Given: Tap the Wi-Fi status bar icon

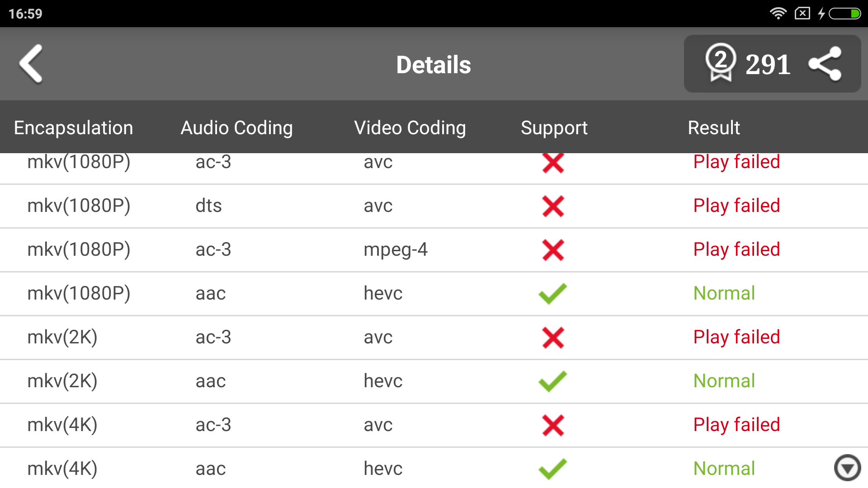Looking at the screenshot, I should tap(778, 14).
